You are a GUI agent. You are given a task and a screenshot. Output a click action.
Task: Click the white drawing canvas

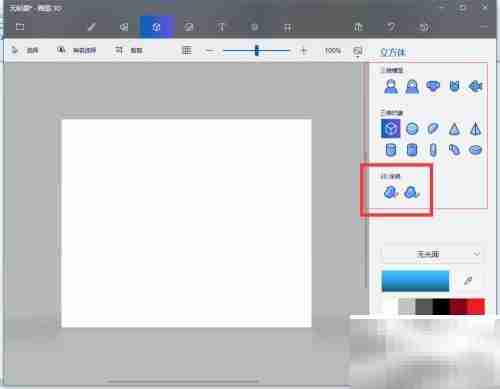pyautogui.click(x=187, y=223)
